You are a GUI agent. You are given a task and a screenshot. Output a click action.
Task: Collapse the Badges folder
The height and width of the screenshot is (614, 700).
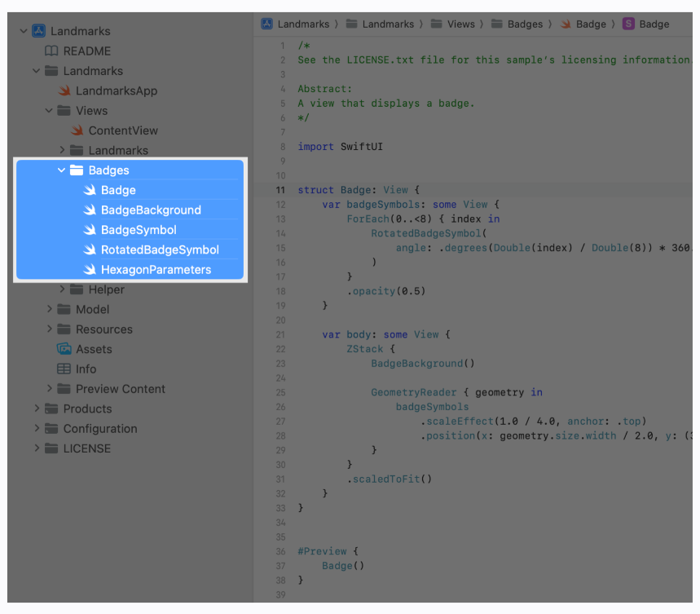pos(61,170)
